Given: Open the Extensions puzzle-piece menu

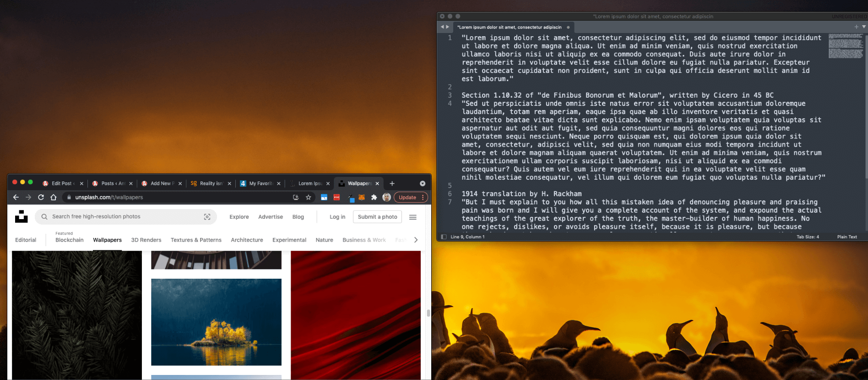Looking at the screenshot, I should pos(374,197).
